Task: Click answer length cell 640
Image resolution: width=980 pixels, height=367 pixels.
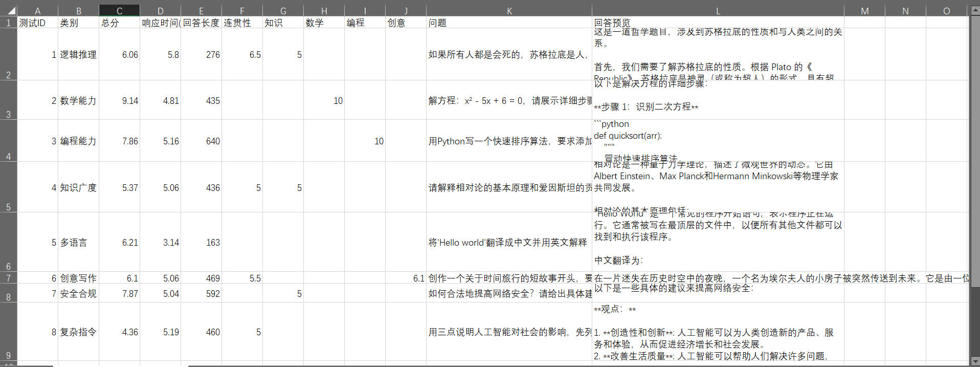Action: (201, 141)
